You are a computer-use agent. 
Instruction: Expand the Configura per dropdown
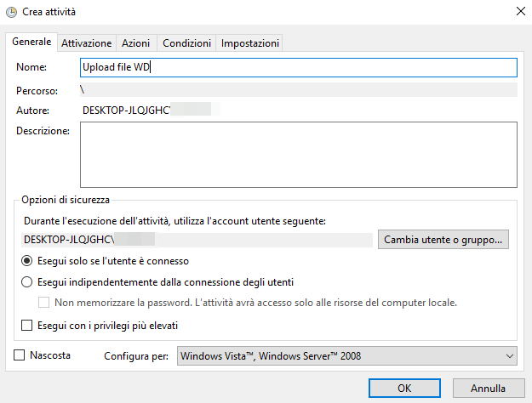[x=347, y=356]
